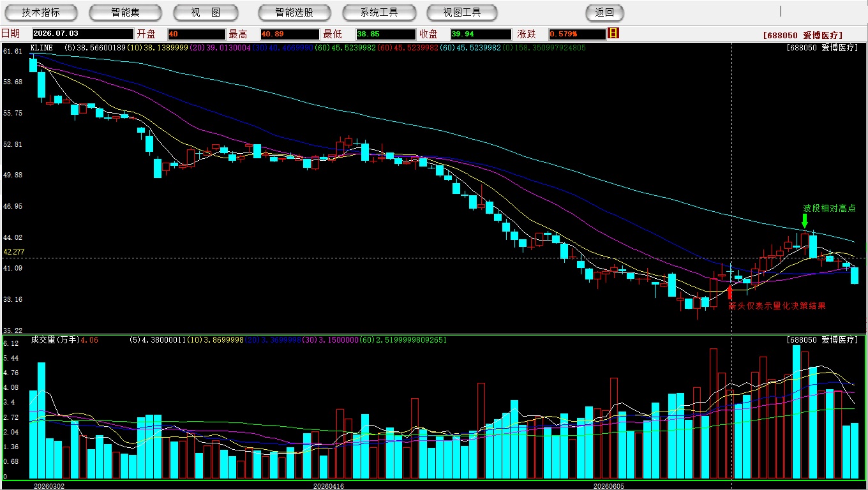
Task: Click the volume (10) average 3.8699998
Action: tap(215, 340)
